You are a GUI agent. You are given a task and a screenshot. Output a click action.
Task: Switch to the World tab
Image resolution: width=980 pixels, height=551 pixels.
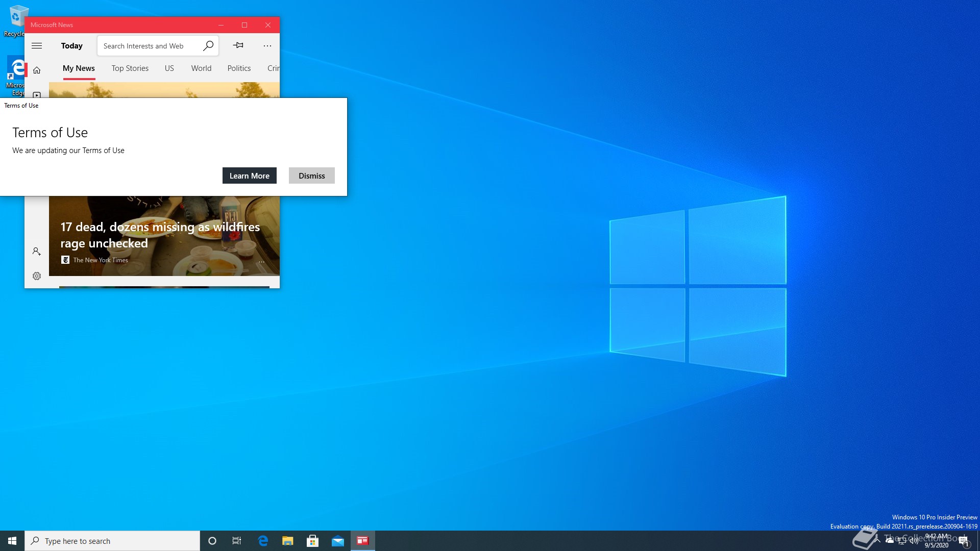(201, 68)
